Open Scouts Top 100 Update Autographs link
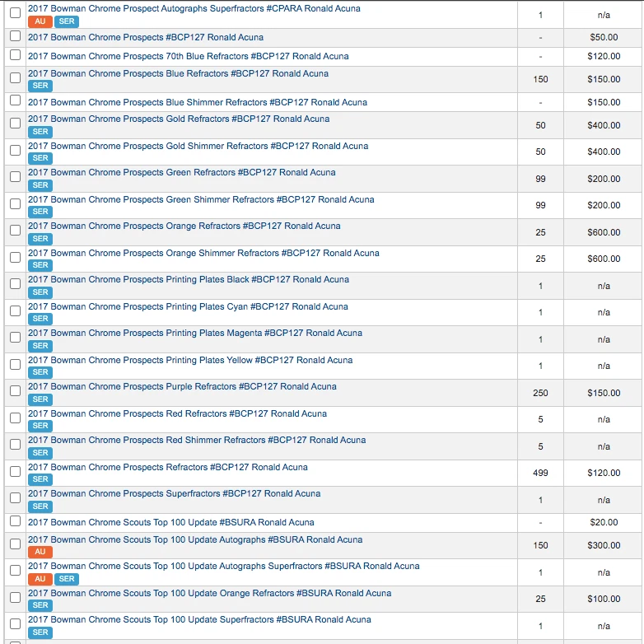This screenshot has height=644, width=644. (195, 539)
